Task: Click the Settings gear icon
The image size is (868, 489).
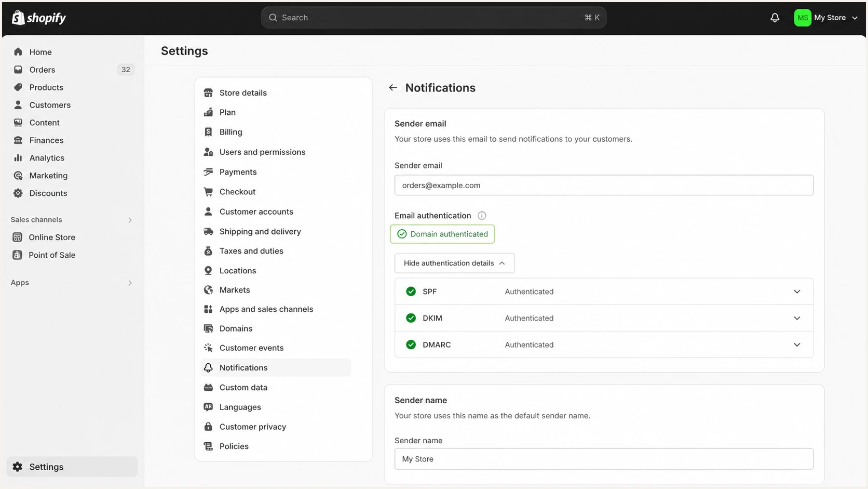Action: tap(18, 467)
